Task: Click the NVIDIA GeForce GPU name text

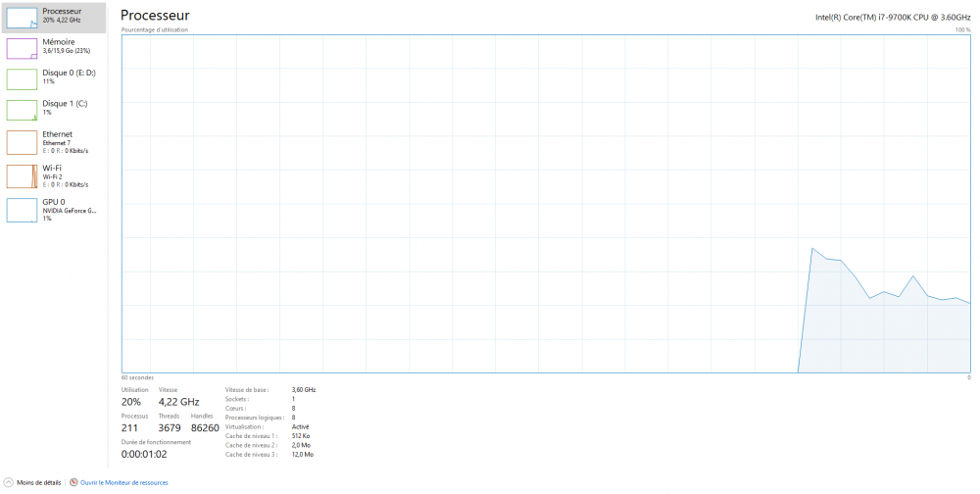Action: (x=70, y=211)
